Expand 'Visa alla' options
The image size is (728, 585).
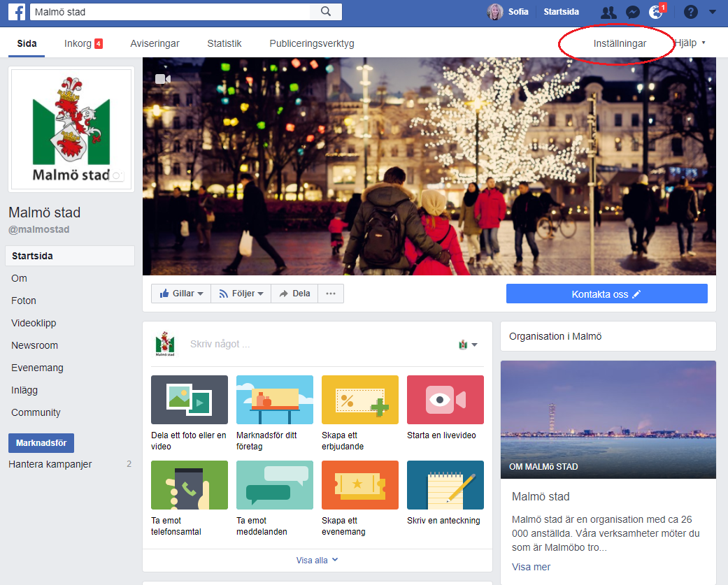click(317, 561)
